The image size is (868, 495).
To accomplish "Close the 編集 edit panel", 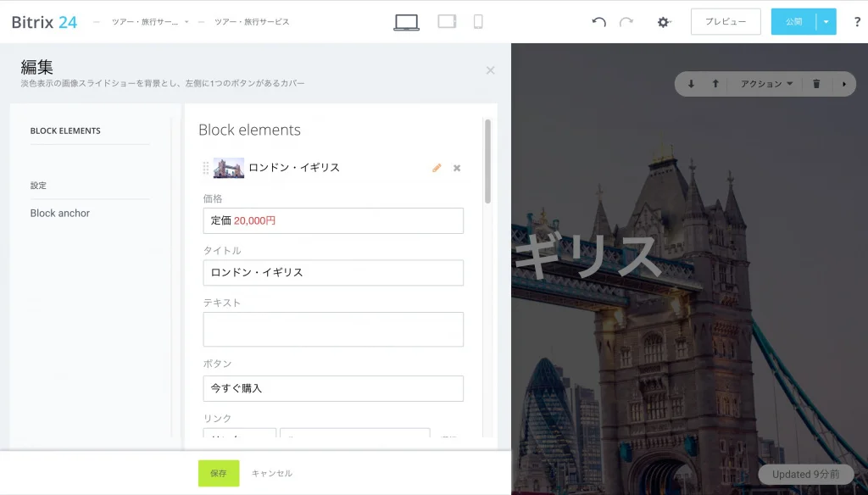I will tap(491, 70).
